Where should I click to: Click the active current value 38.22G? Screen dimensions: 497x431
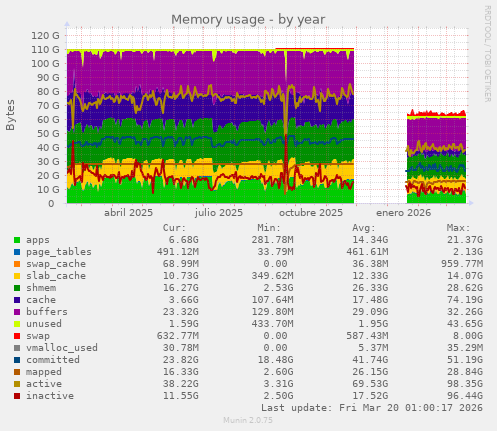pos(181,384)
